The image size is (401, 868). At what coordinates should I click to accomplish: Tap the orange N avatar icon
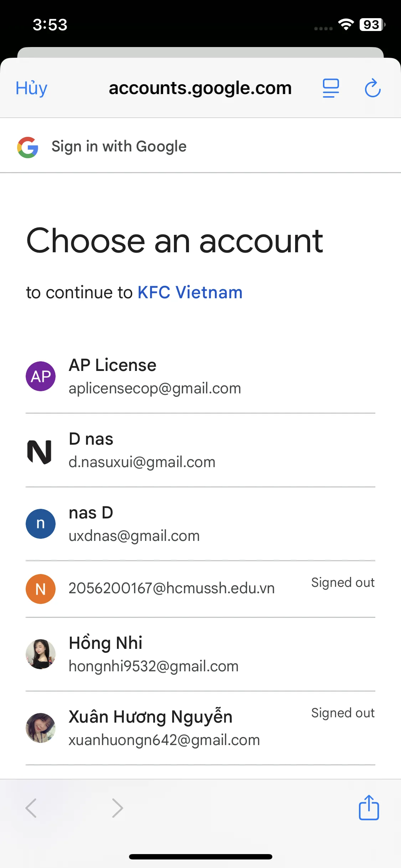41,589
